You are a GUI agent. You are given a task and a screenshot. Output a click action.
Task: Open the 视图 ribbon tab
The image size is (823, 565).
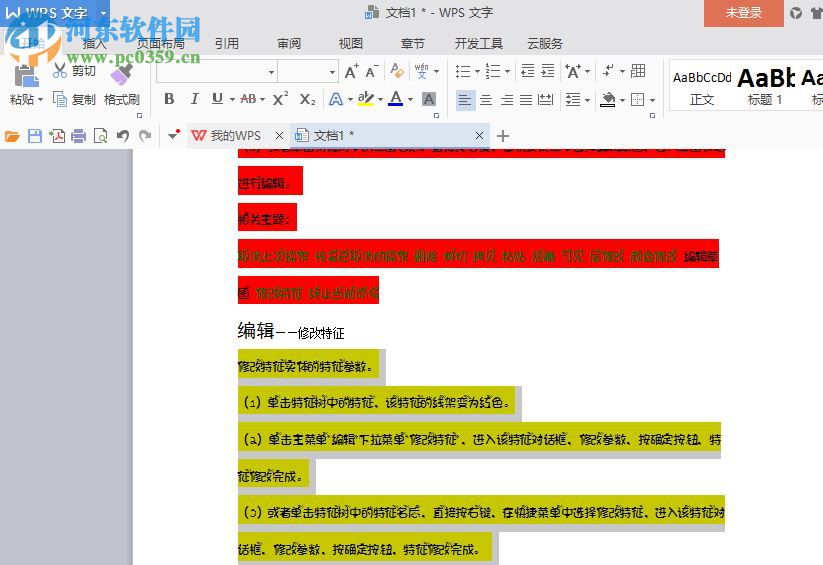tap(351, 44)
